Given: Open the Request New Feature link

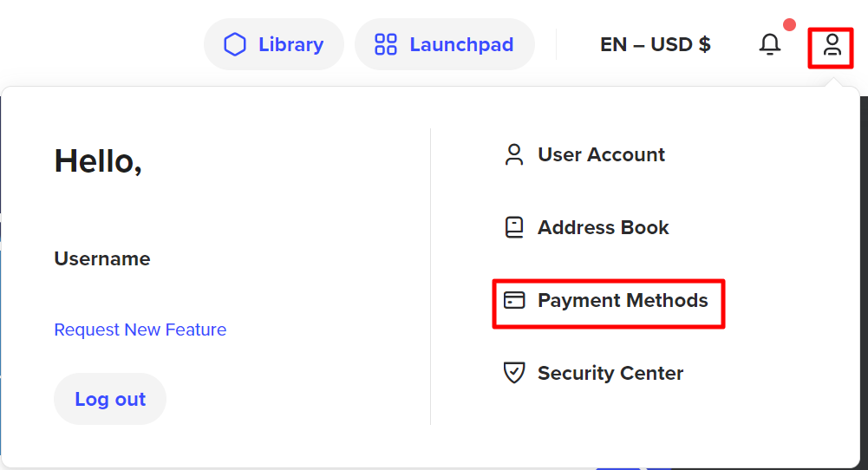Looking at the screenshot, I should point(140,330).
